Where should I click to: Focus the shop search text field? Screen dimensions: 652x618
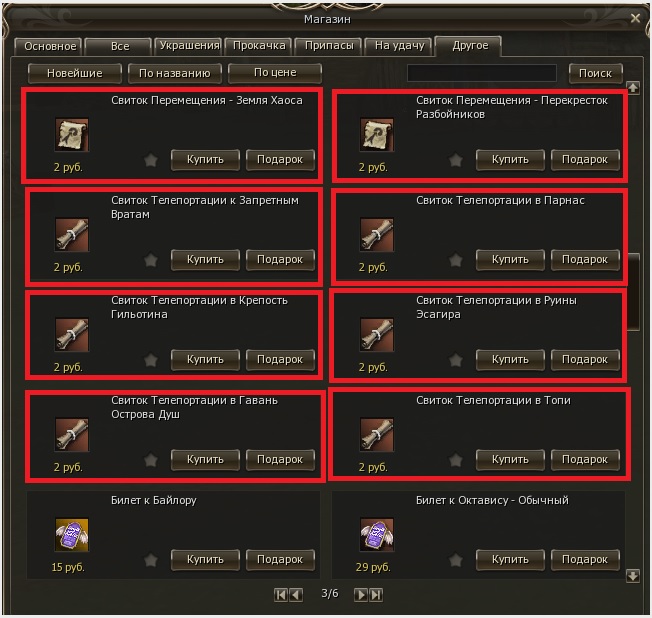click(x=482, y=73)
